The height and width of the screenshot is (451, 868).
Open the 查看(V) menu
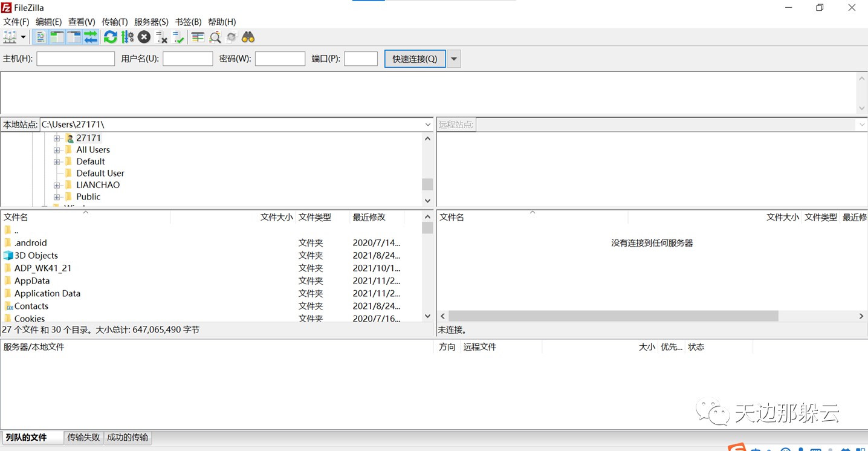coord(82,22)
